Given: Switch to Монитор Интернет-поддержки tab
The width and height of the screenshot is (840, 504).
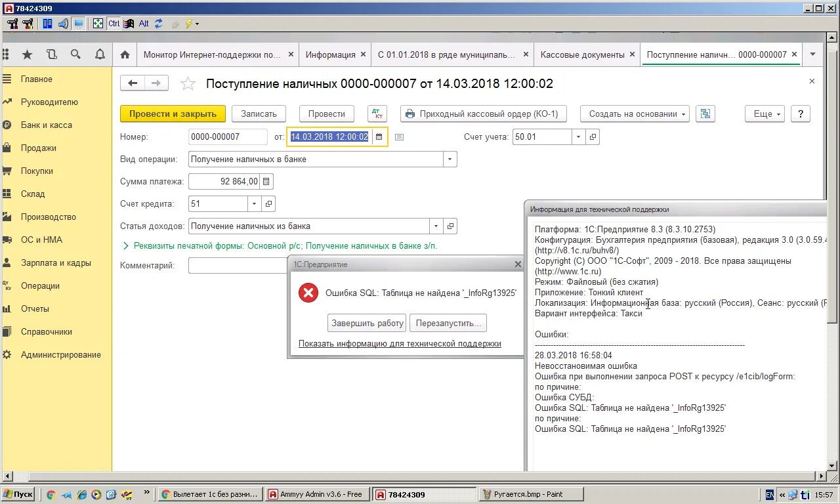Looking at the screenshot, I should 217,54.
